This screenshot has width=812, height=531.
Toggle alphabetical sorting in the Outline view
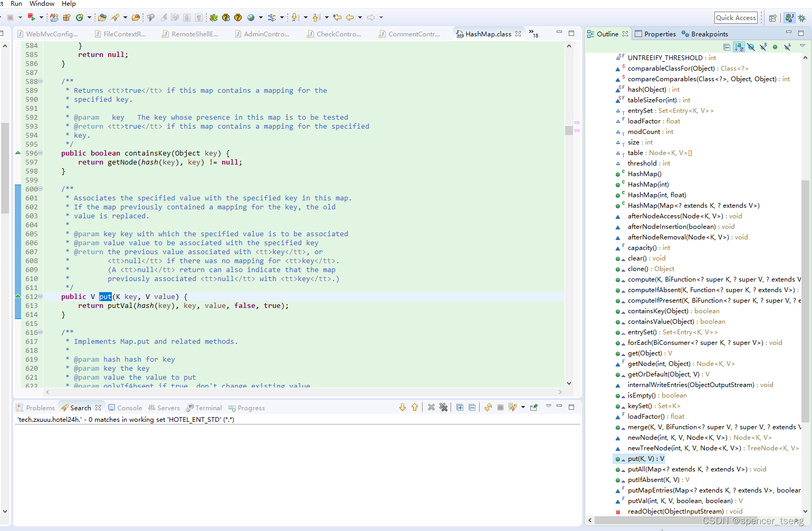(x=739, y=47)
